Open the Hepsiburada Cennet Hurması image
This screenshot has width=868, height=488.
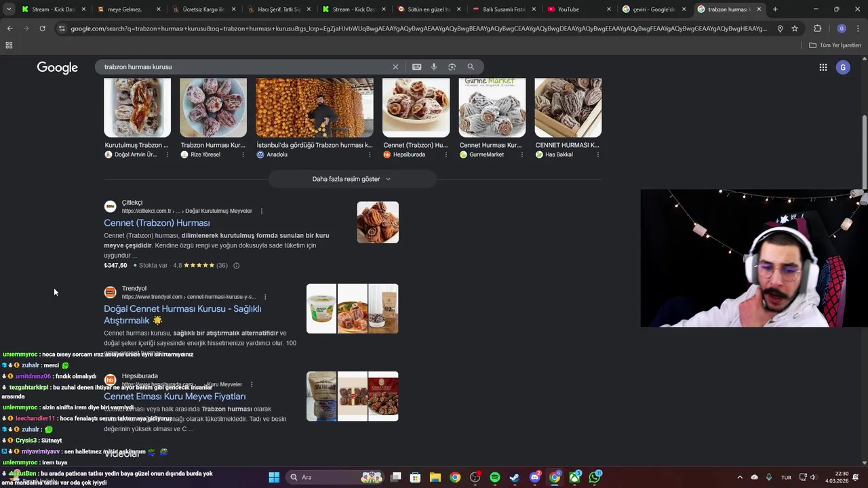(x=416, y=108)
